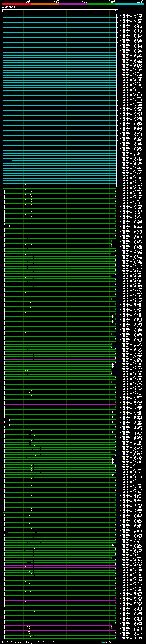Screen dimensions: 146x644
Task: Select hit label UniRef100_C0SQL0
Action: click(131, 115)
